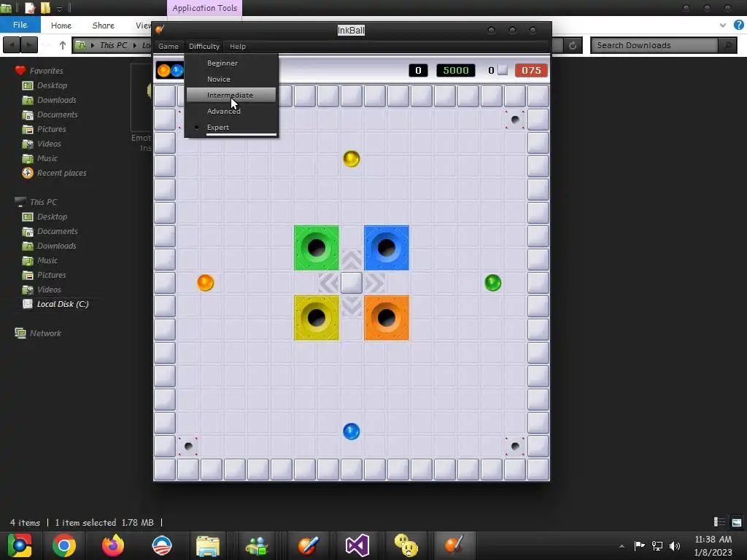
Task: Click the bottom-right ball spawn point
Action: coord(515,446)
